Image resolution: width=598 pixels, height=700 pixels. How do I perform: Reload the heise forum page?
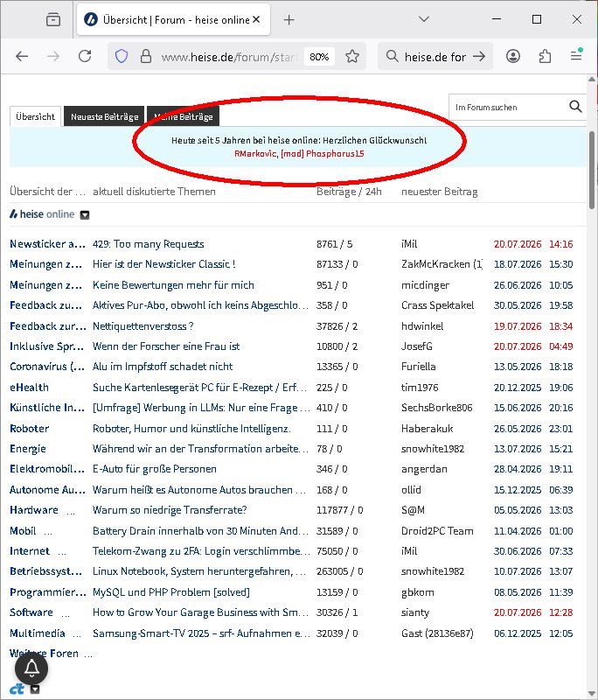85,56
